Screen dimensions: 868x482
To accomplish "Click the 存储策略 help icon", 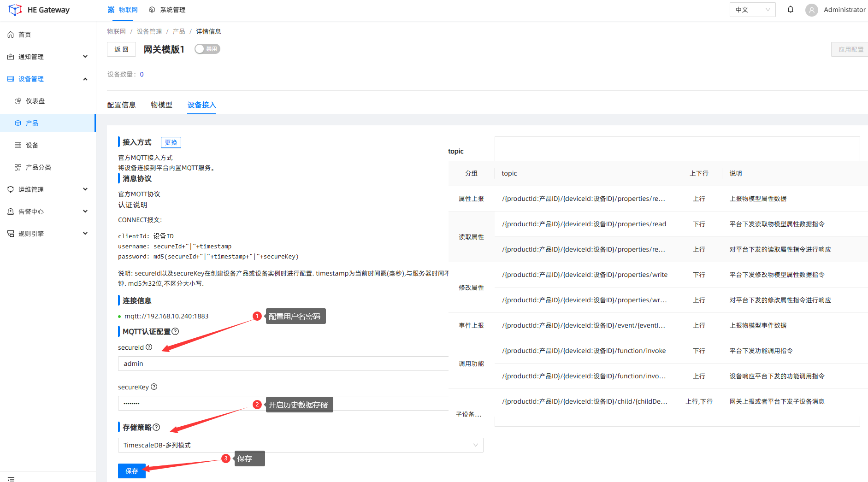I will (x=157, y=427).
